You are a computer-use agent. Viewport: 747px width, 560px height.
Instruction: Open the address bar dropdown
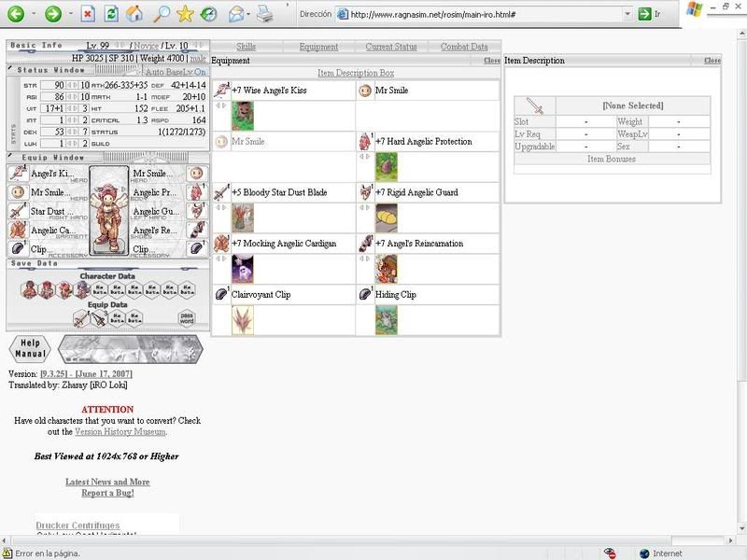[627, 14]
